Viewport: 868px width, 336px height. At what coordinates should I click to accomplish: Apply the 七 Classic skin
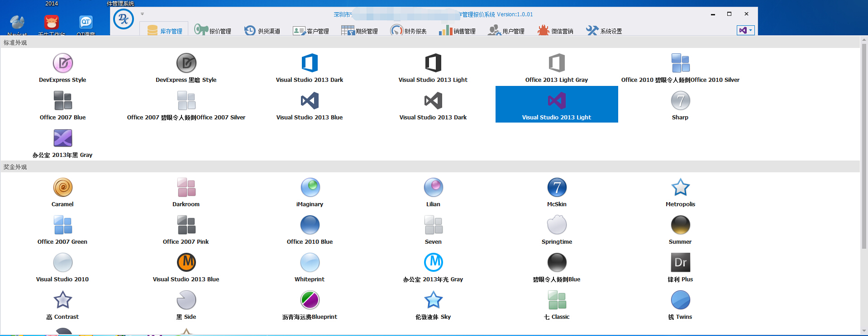click(x=557, y=304)
